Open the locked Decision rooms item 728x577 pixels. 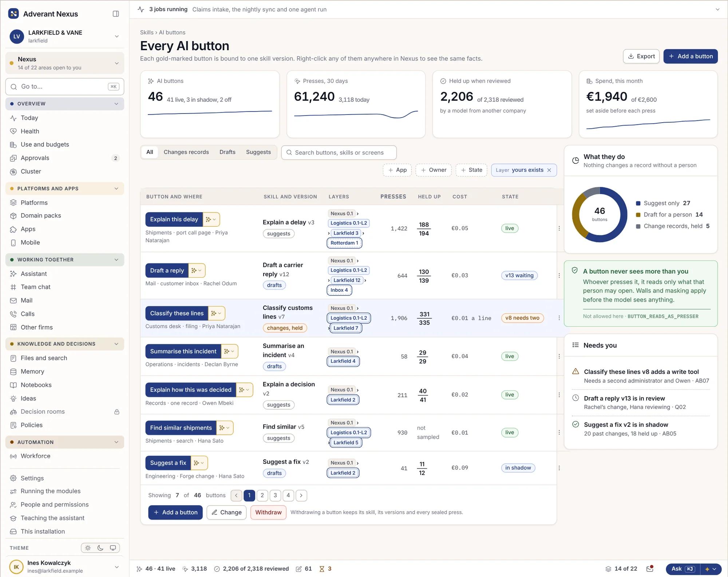[65, 411]
